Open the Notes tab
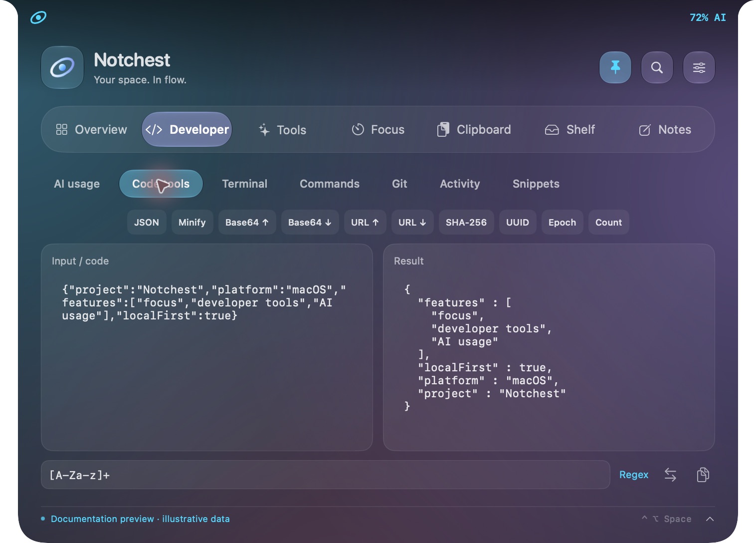 click(x=665, y=130)
